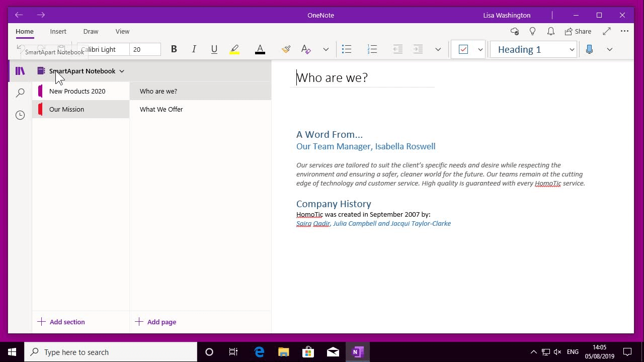Open Search in the left sidebar

pyautogui.click(x=20, y=93)
